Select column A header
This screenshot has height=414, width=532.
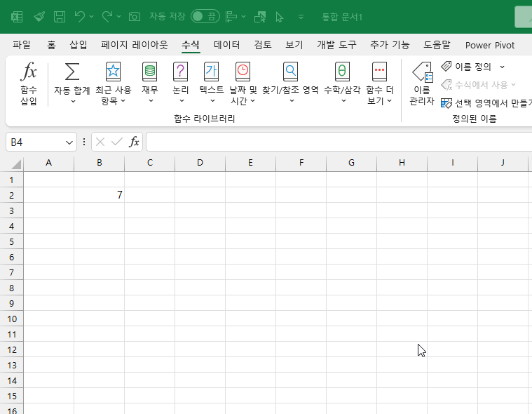coord(48,163)
